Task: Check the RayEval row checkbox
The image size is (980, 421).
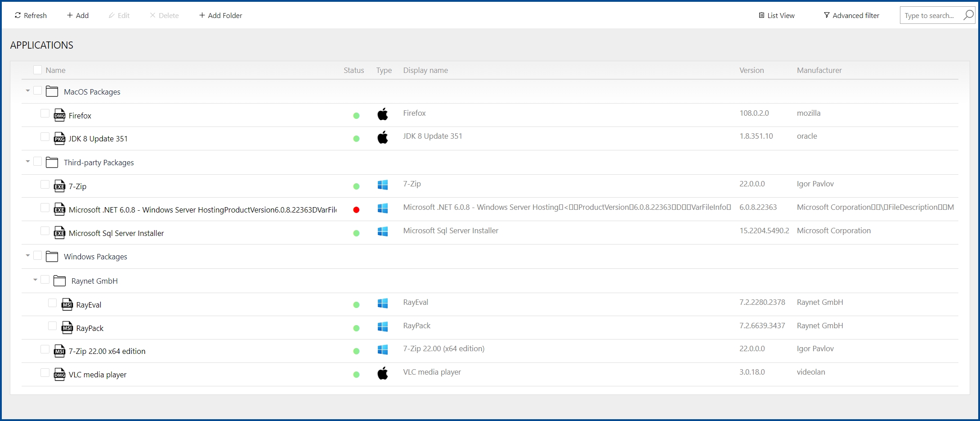Action: [52, 303]
